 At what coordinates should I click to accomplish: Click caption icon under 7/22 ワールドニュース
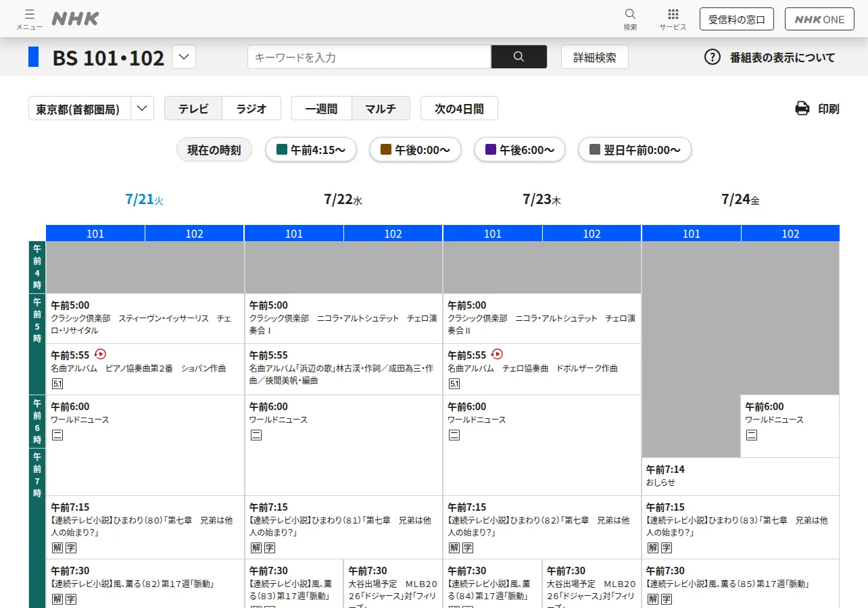(256, 435)
